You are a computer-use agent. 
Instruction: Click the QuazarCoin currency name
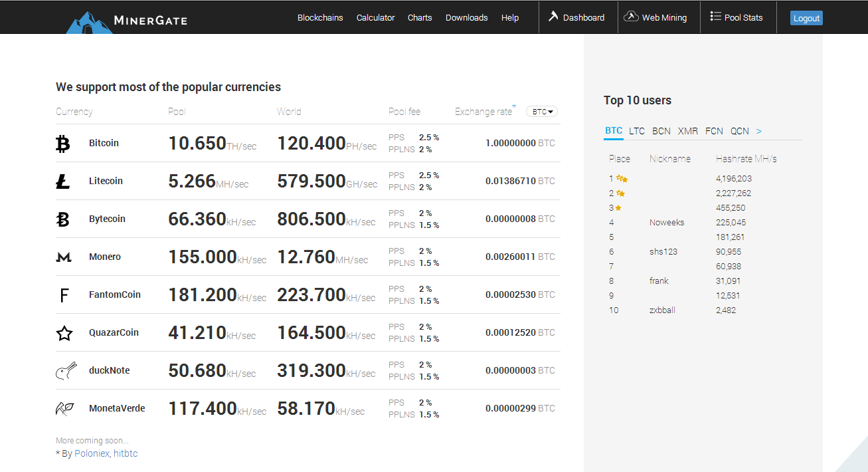pos(114,332)
